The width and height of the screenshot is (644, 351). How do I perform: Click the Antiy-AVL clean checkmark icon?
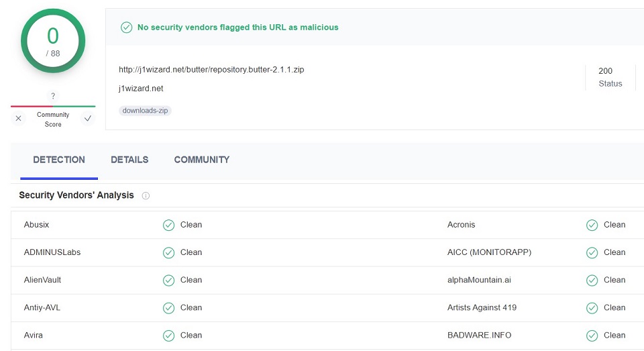coord(169,308)
